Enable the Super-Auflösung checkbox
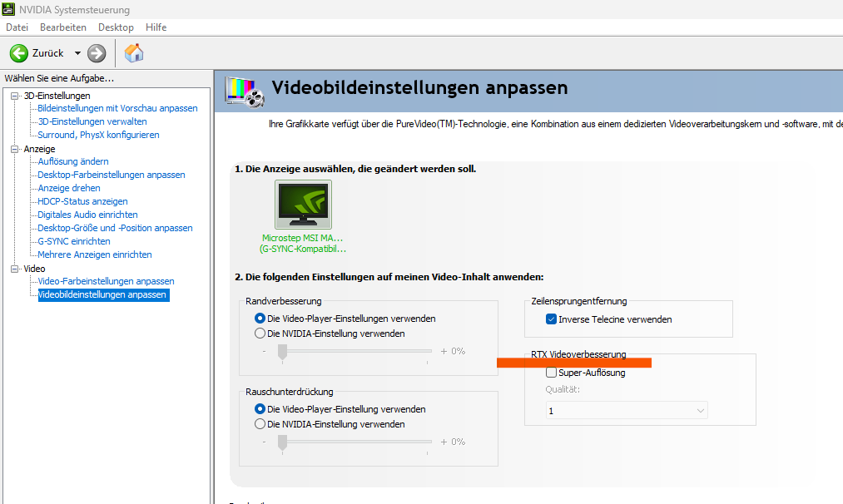Viewport: 843px width, 504px height. coord(551,373)
